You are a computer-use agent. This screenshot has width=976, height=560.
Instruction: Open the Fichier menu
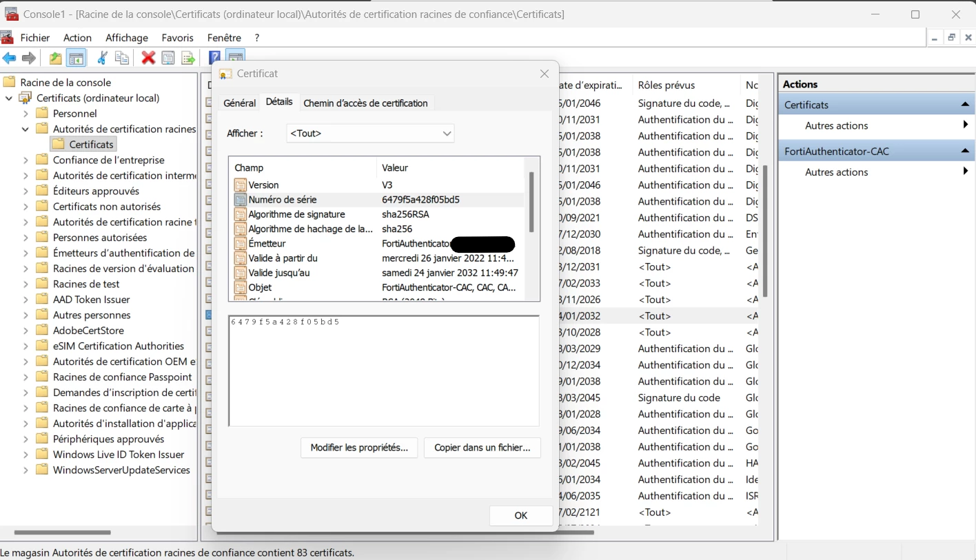click(35, 38)
